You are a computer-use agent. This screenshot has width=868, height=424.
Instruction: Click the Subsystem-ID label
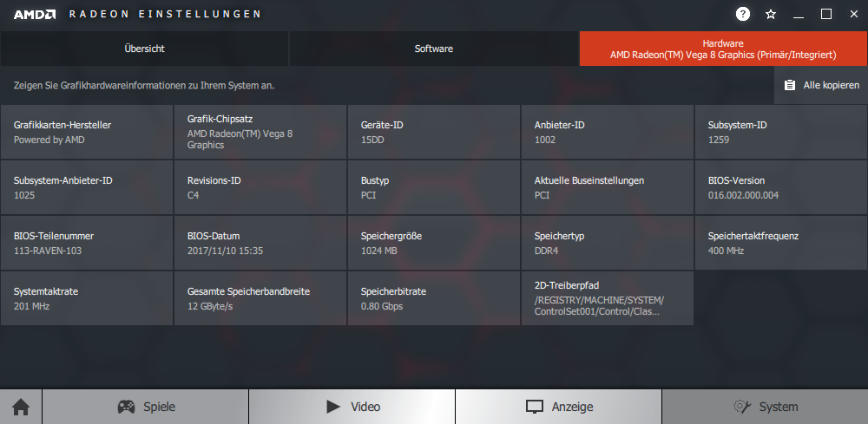click(737, 125)
